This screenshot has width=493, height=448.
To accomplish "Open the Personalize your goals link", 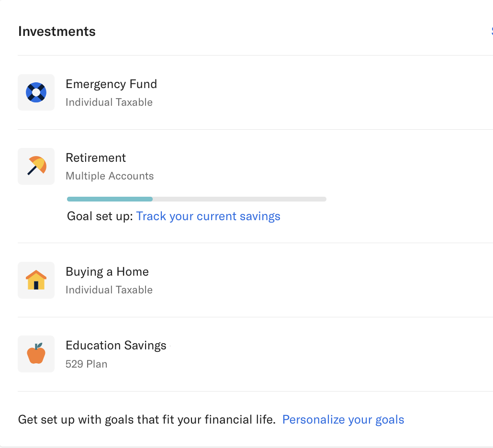I will [343, 420].
